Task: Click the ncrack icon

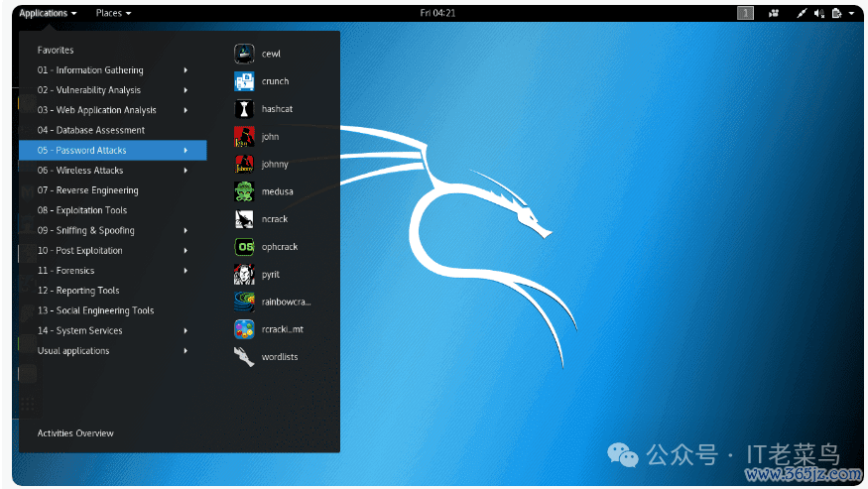Action: point(244,219)
